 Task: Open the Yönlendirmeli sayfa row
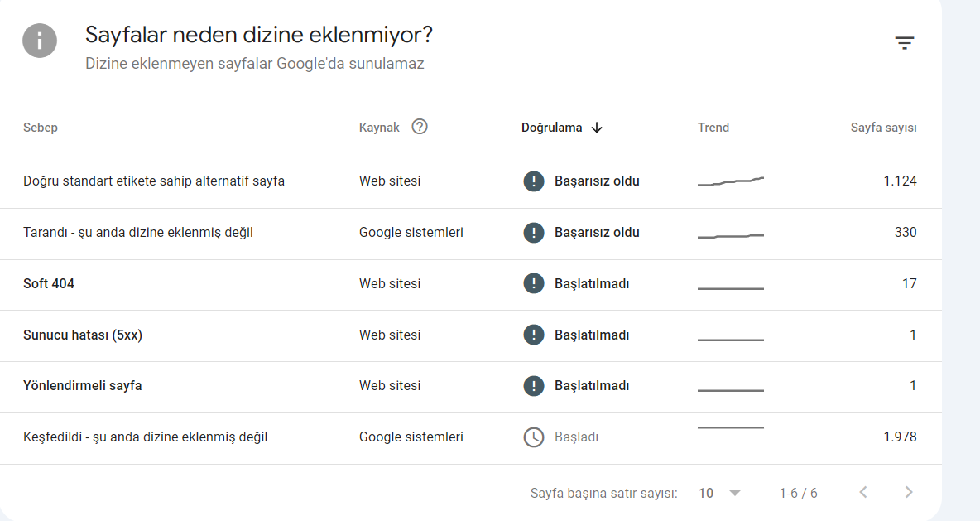pyautogui.click(x=471, y=386)
